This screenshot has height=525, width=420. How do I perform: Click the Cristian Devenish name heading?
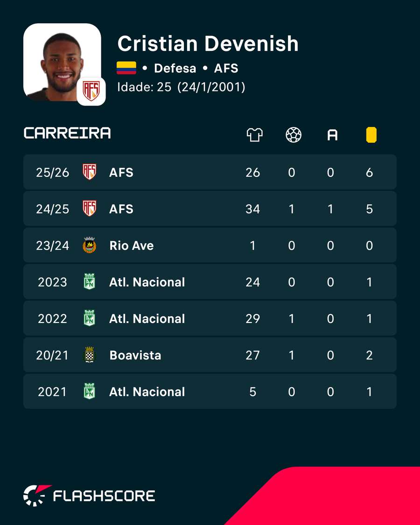208,43
